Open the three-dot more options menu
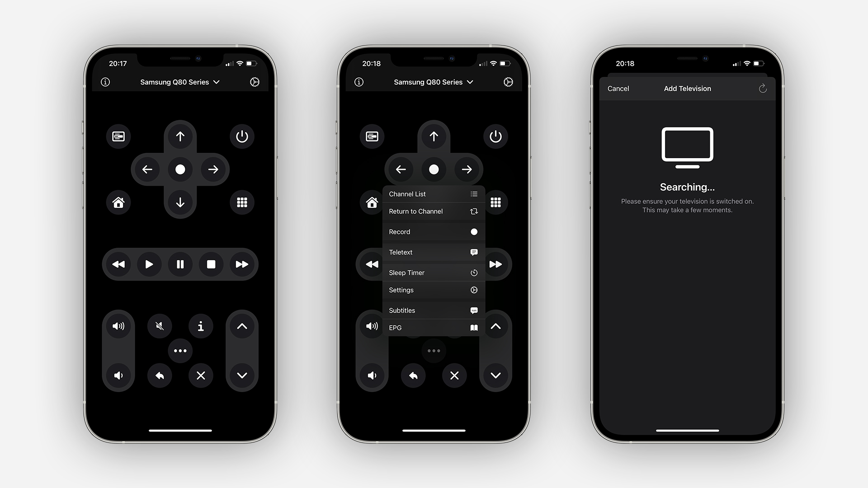The image size is (868, 488). pos(181,350)
